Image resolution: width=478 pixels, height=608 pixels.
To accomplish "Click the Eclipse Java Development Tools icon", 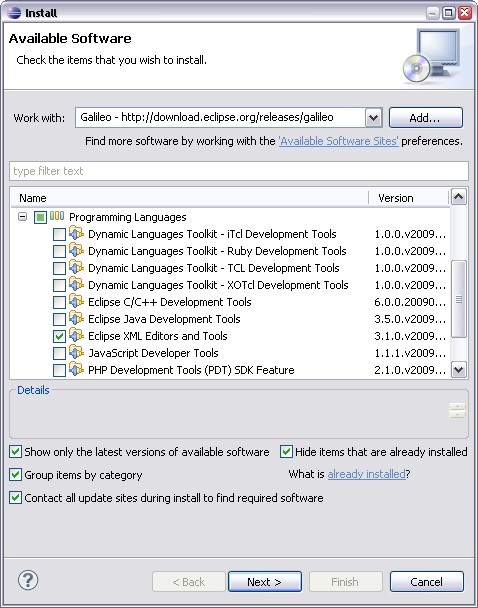I will tap(76, 318).
